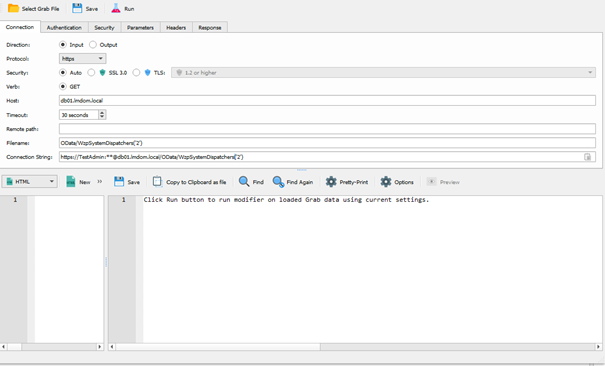Click the 'Click Run button to run modifier' text line

click(x=286, y=199)
